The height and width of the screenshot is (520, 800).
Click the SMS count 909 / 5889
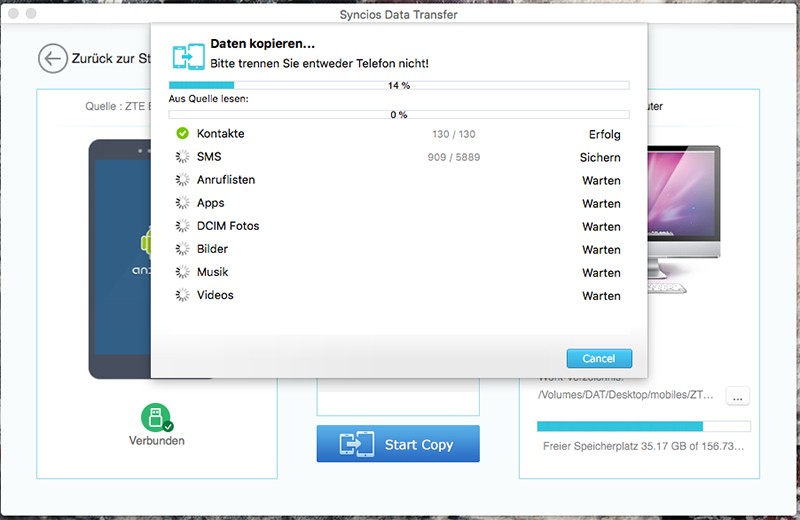point(454,157)
